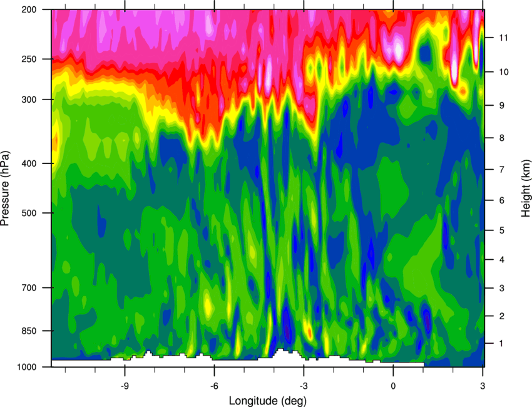Pick the 7 km height label
Viewport: 532px width, 407px height.
(x=501, y=170)
